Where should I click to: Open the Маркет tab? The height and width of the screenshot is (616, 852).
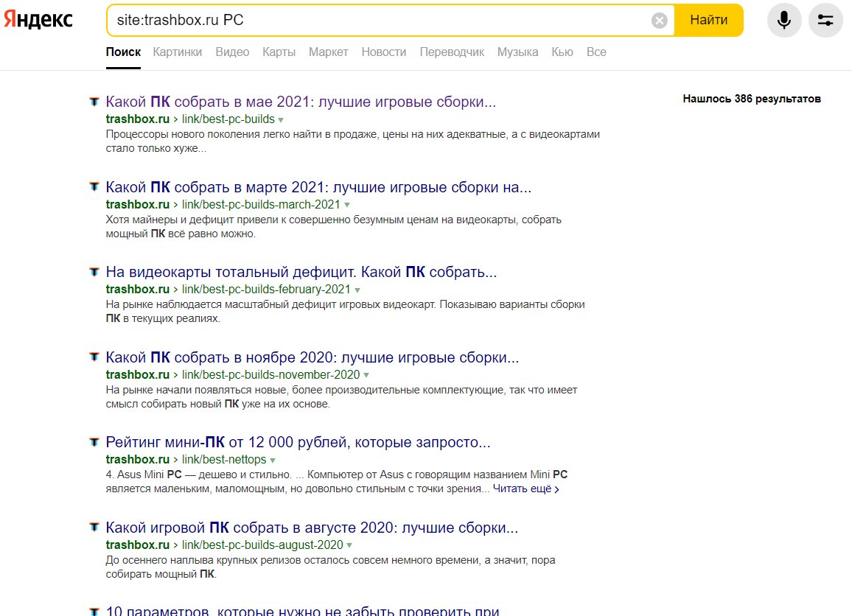point(328,52)
